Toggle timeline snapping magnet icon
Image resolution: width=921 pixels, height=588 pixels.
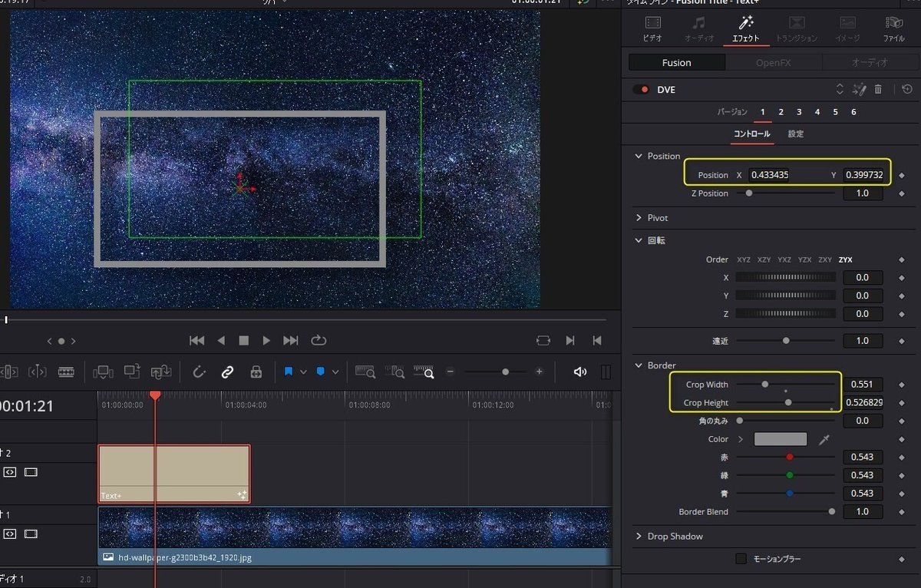pos(200,372)
